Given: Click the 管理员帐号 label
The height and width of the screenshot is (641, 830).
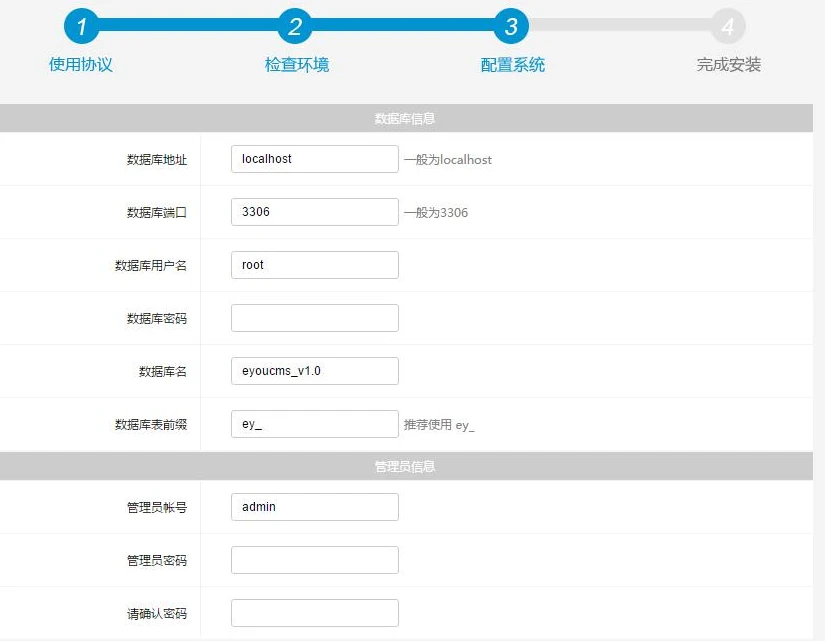Looking at the screenshot, I should 157,507.
